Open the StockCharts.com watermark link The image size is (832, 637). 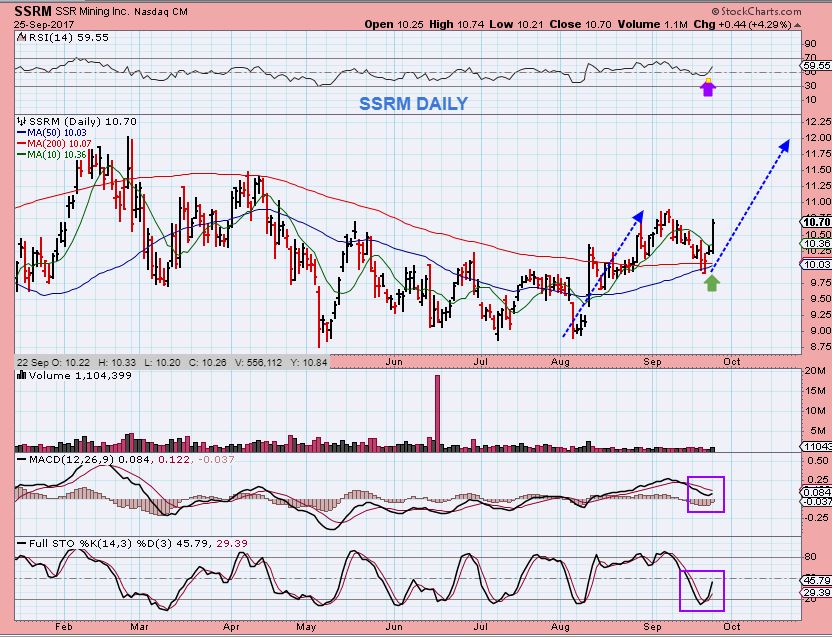(x=757, y=11)
